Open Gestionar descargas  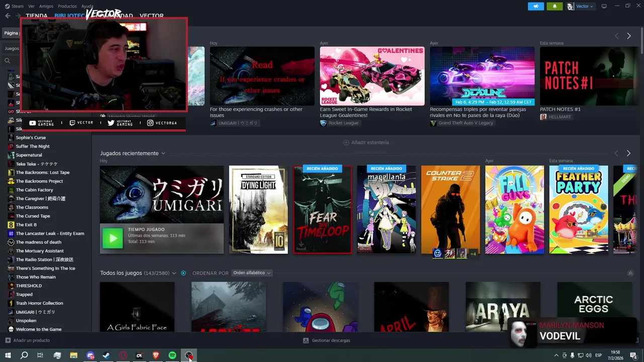point(327,340)
